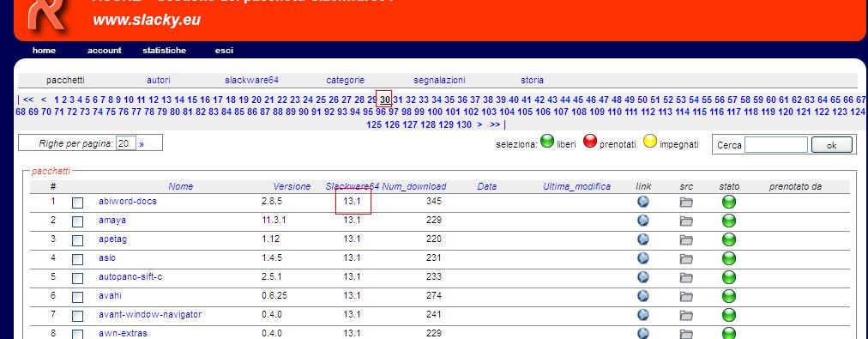Open the src folder icon for avahi

686,296
